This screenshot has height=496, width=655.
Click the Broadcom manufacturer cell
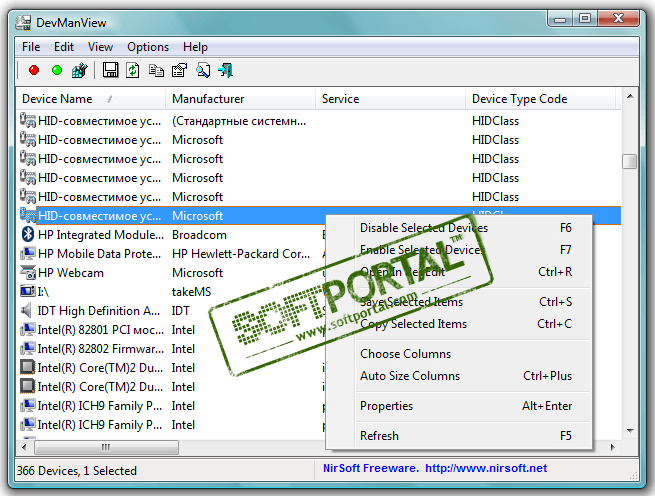[199, 235]
